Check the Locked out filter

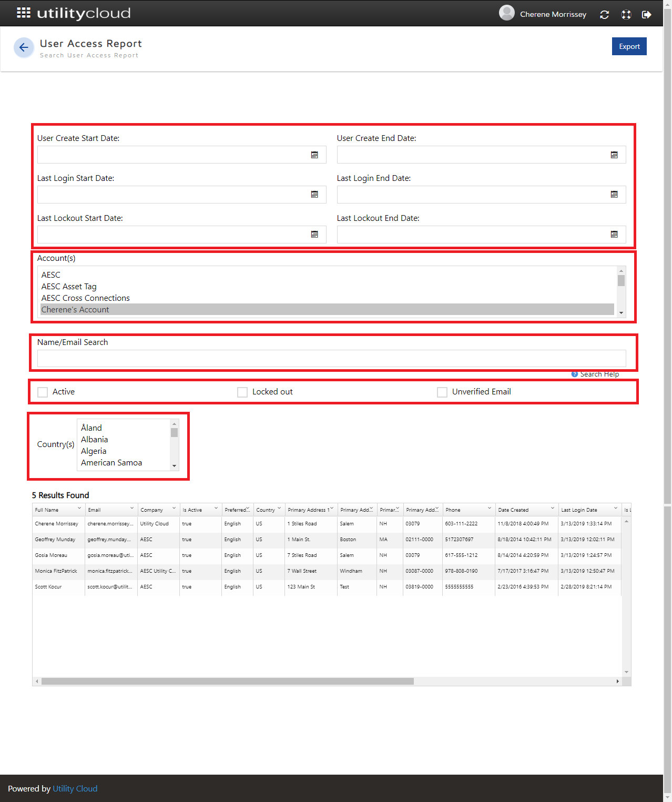(242, 392)
